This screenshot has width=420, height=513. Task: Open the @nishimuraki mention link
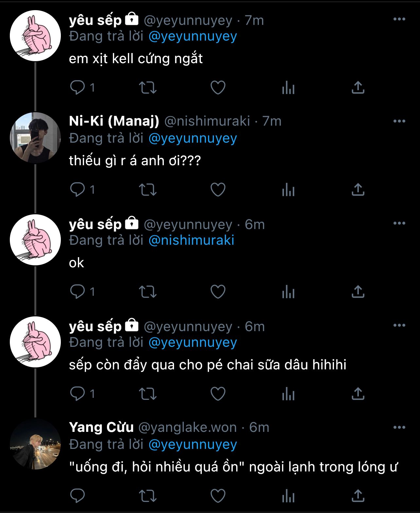[x=191, y=240]
